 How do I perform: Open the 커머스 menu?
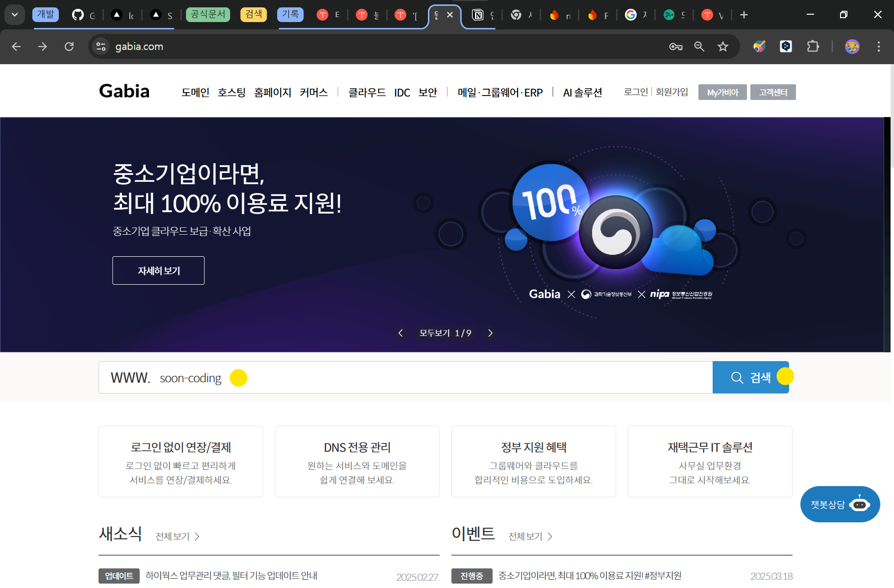click(x=314, y=92)
